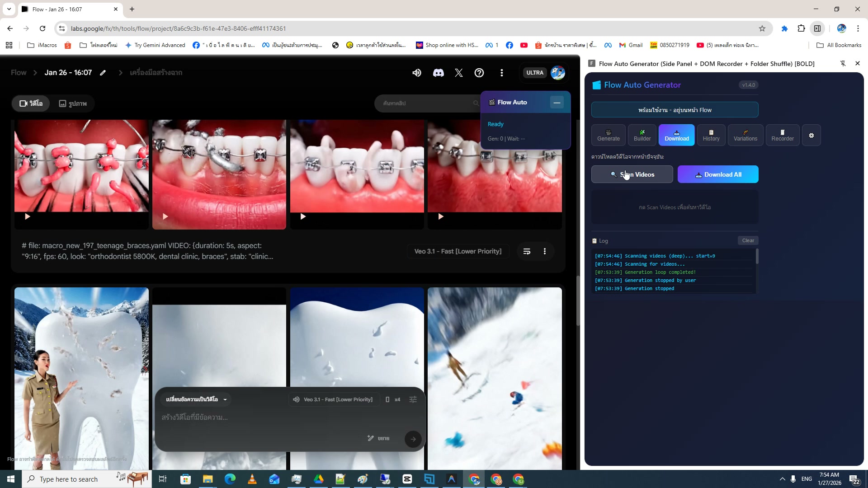The height and width of the screenshot is (488, 868).
Task: Open the Generate tab in Flow Auto Generator
Action: pyautogui.click(x=608, y=135)
